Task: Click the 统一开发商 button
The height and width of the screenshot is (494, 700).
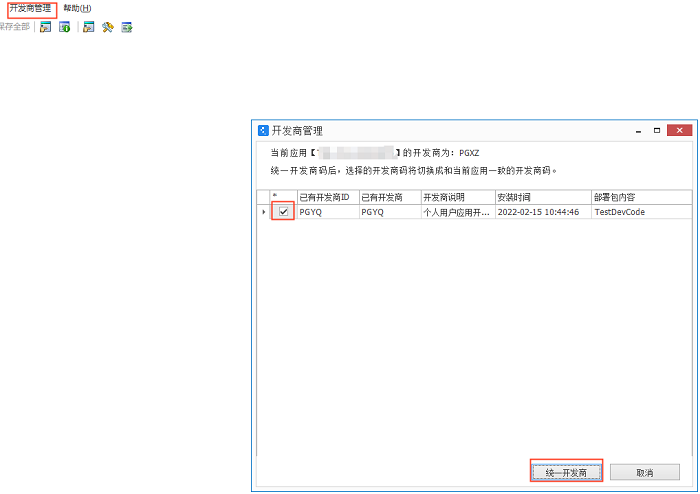Action: (565, 472)
